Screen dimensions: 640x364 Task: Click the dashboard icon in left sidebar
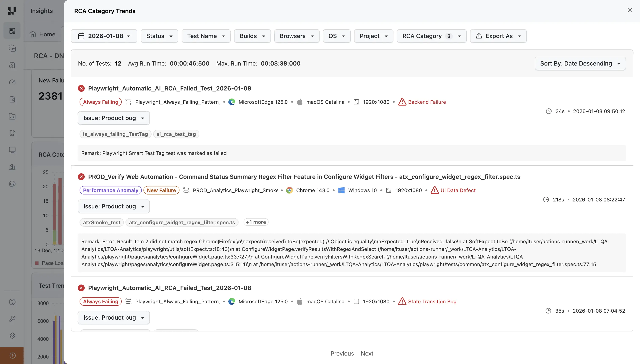pyautogui.click(x=12, y=31)
